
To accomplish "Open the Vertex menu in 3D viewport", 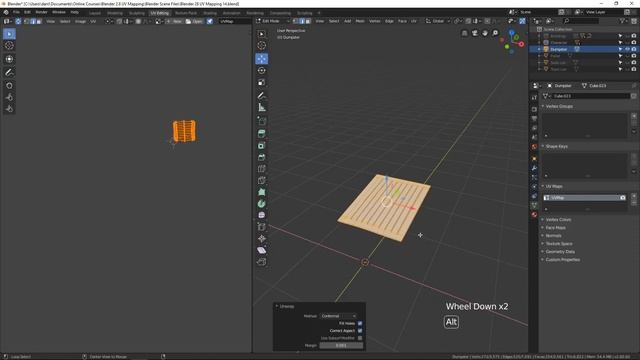I will click(375, 21).
